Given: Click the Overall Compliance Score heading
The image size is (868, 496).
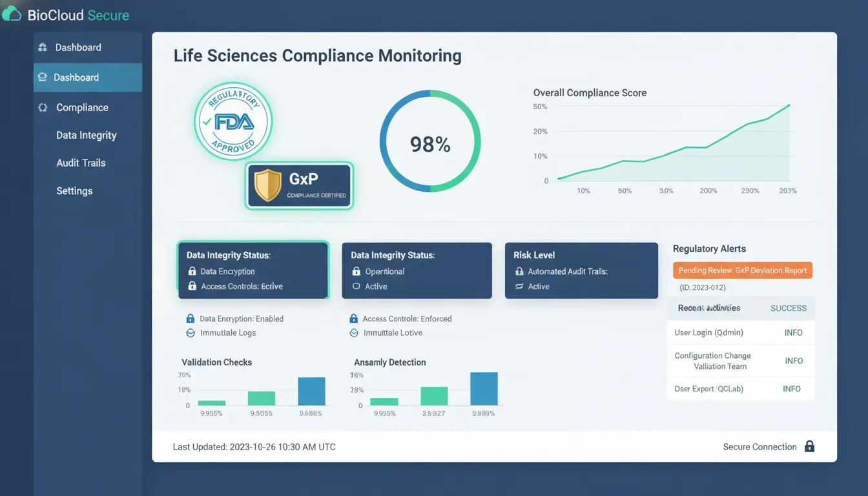Looking at the screenshot, I should pyautogui.click(x=590, y=93).
